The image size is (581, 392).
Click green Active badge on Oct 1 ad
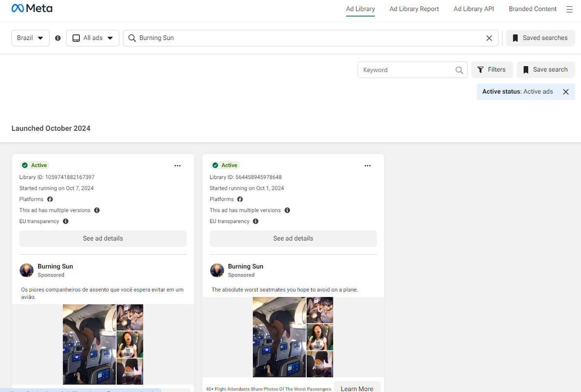(225, 165)
